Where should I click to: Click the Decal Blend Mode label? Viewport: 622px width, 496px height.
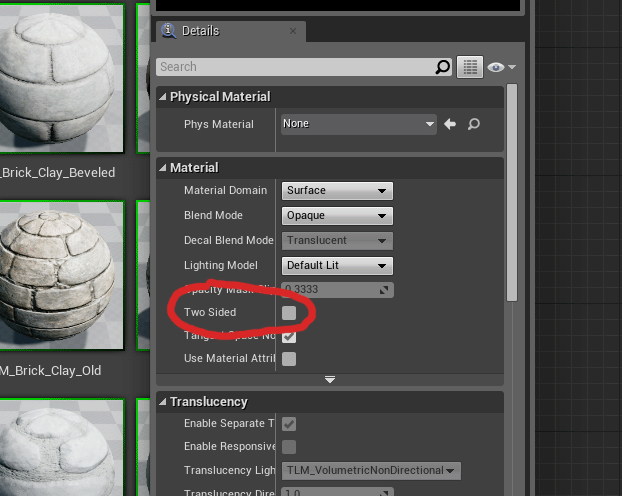click(x=228, y=240)
